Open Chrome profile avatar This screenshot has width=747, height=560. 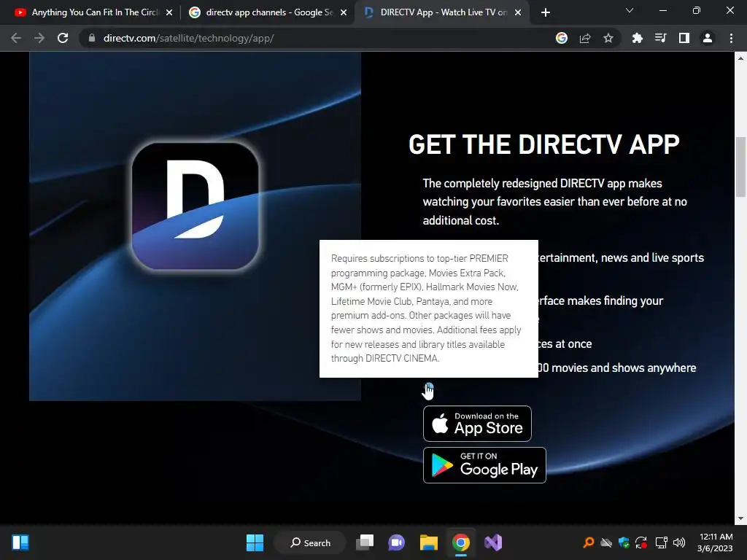[708, 38]
